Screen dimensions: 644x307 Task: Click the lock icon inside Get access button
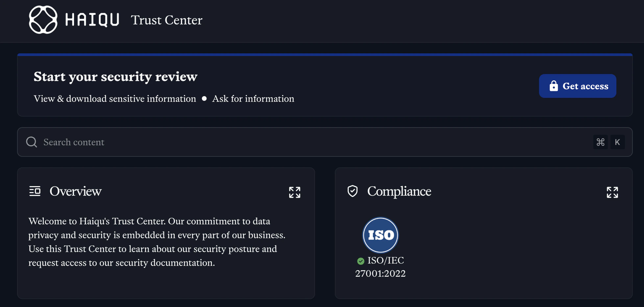click(x=554, y=86)
